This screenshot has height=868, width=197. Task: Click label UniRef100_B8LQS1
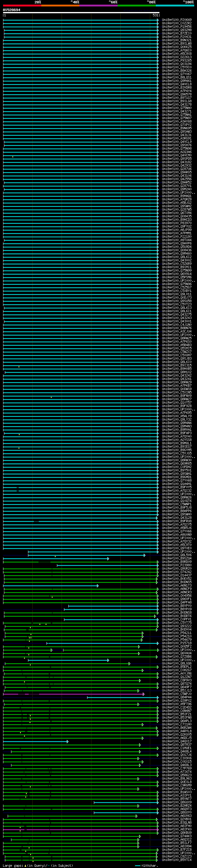pos(177,78)
